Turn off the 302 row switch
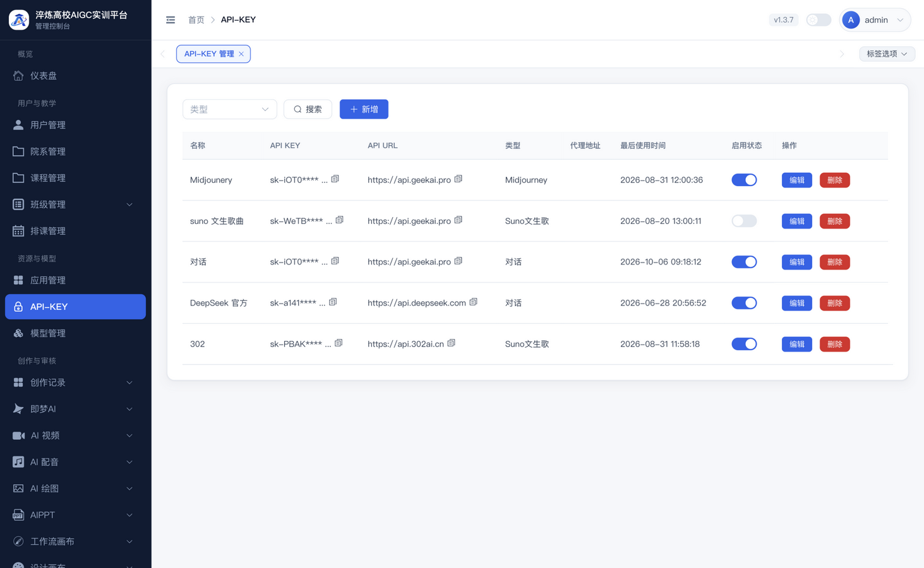924x568 pixels. pos(744,344)
